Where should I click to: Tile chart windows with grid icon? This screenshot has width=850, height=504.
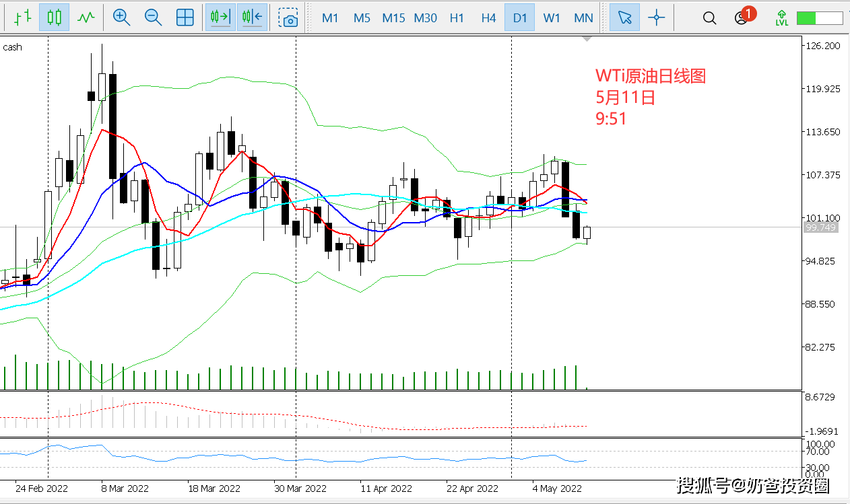coord(185,17)
